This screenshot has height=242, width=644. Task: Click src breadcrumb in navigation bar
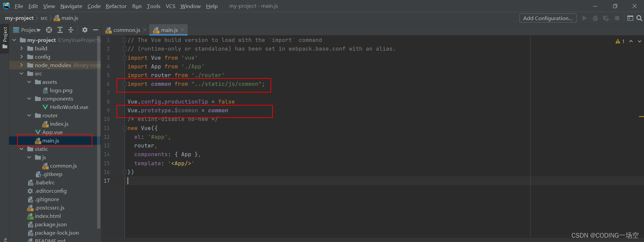point(44,18)
